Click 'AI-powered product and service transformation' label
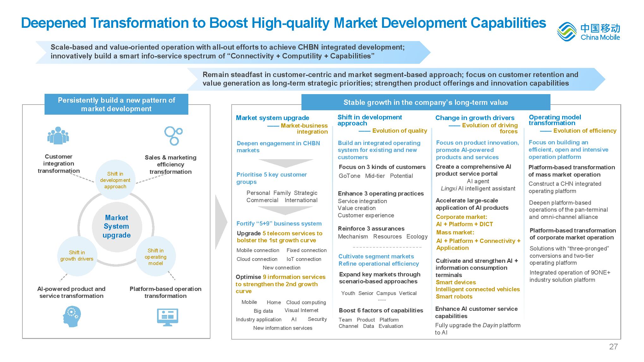Image resolution: width=644 pixels, height=362 pixels. (71, 292)
